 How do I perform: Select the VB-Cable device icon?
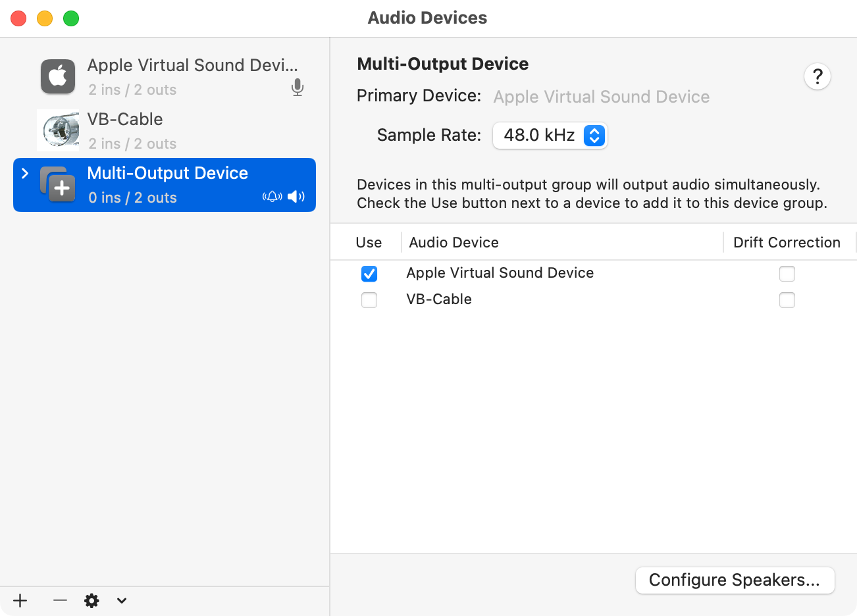(x=58, y=131)
